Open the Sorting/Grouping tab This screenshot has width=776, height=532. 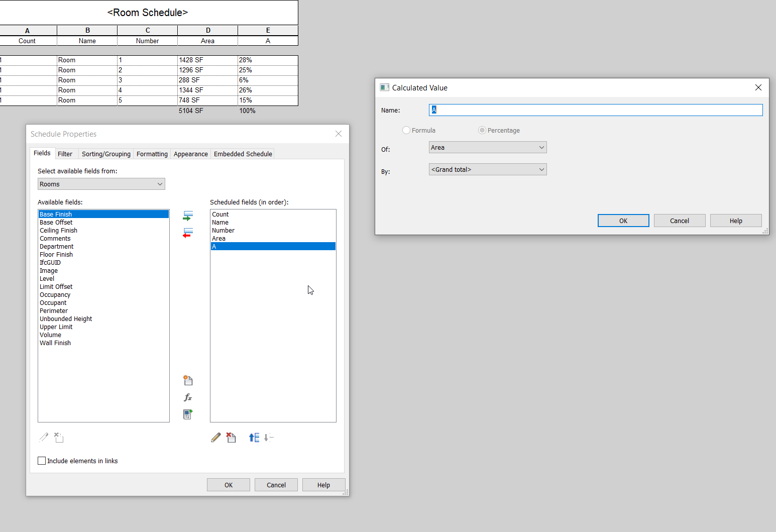[105, 153]
